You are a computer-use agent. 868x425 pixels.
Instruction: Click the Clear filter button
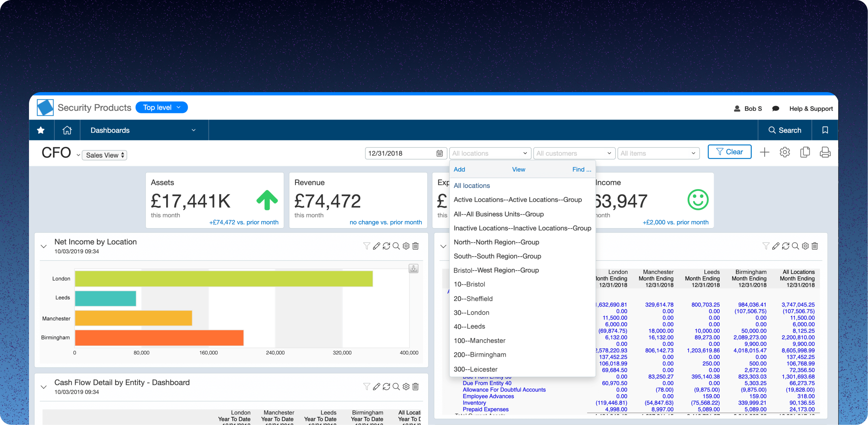click(729, 152)
